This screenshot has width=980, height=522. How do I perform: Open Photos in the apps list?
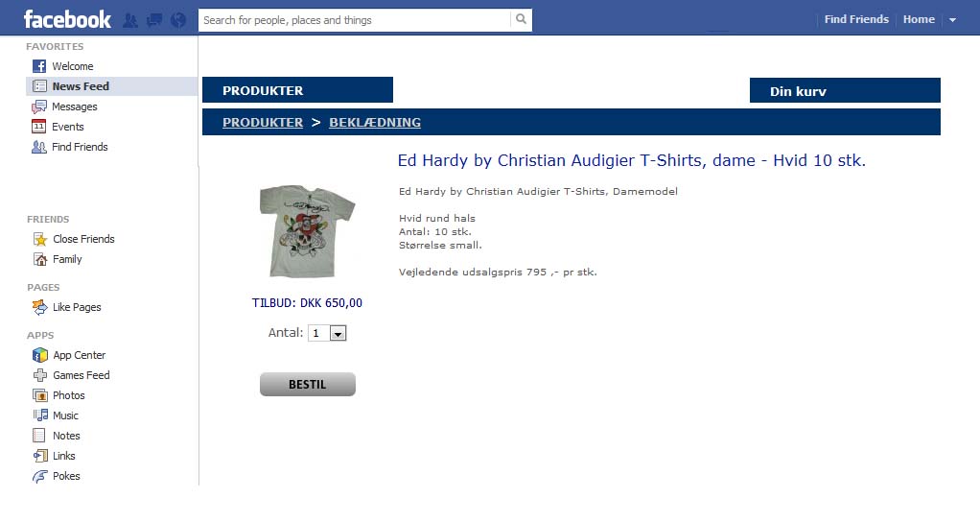69,395
